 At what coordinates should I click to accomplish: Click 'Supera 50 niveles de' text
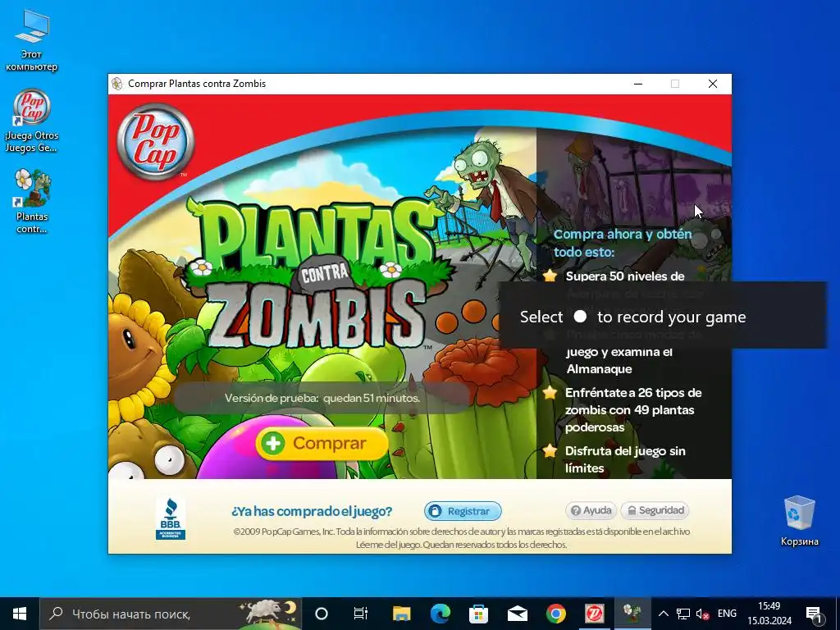(x=625, y=276)
